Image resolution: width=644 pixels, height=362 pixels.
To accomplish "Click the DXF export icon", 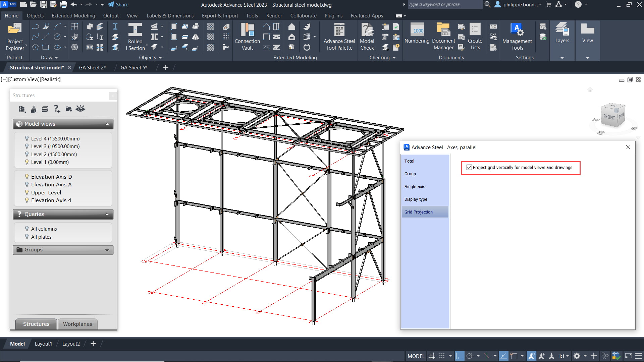I will coord(493,37).
